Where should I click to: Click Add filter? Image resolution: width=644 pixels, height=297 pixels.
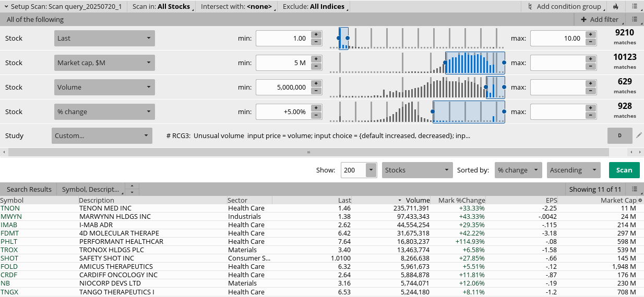[x=600, y=19]
